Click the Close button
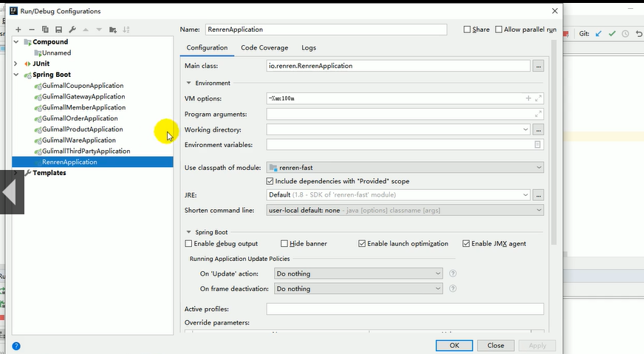 (x=496, y=345)
